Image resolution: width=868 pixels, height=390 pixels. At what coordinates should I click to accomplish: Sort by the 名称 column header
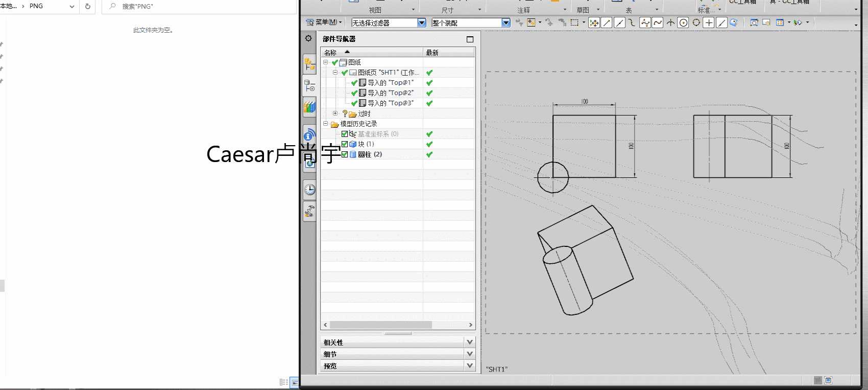tap(372, 52)
